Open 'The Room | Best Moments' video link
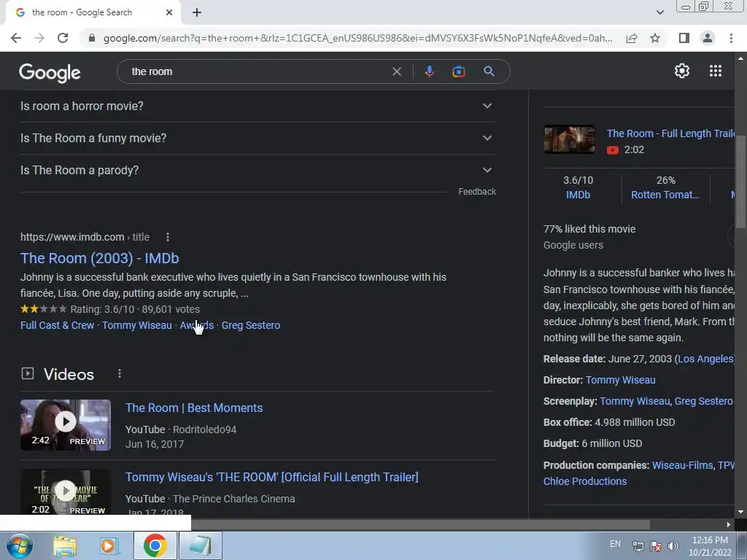 [194, 408]
